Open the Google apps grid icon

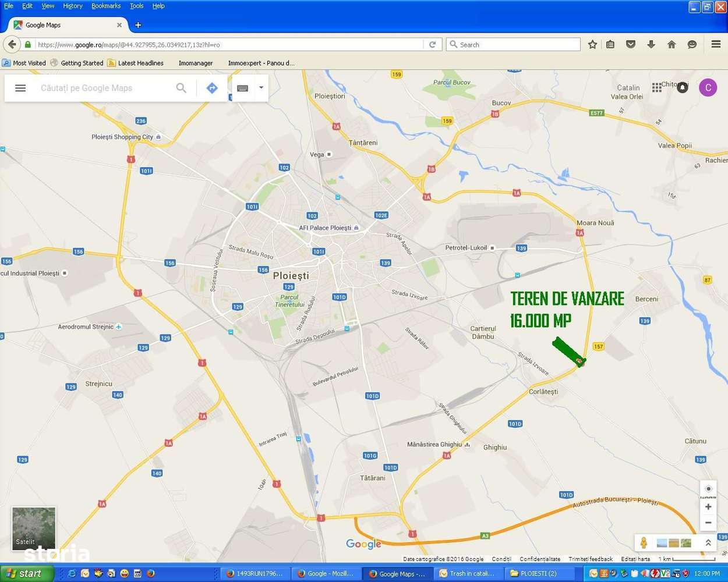click(x=657, y=87)
